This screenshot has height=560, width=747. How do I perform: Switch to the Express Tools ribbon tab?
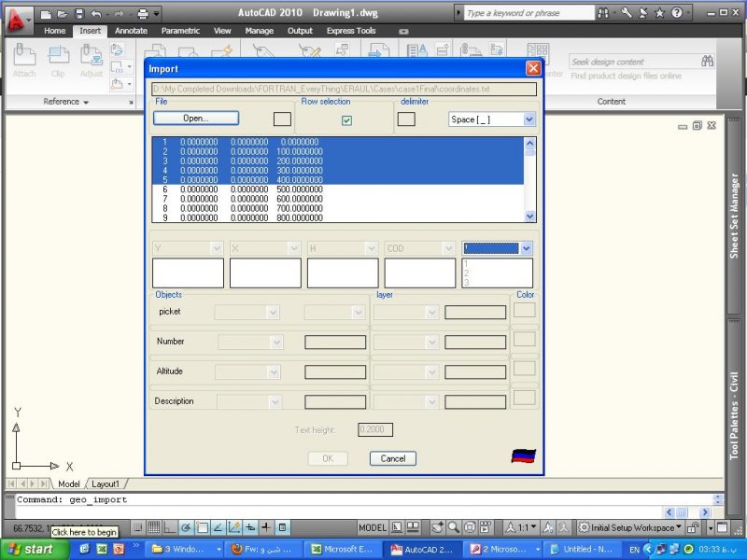(351, 31)
